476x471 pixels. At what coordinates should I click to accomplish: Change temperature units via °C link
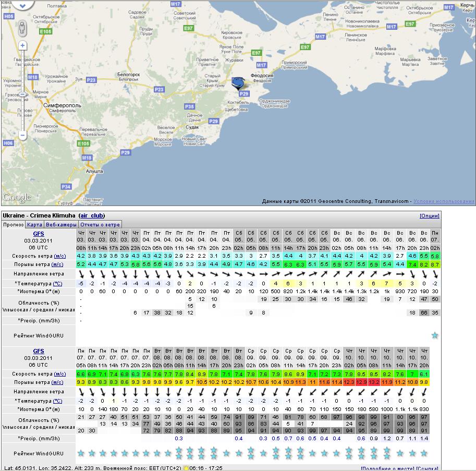pos(57,283)
